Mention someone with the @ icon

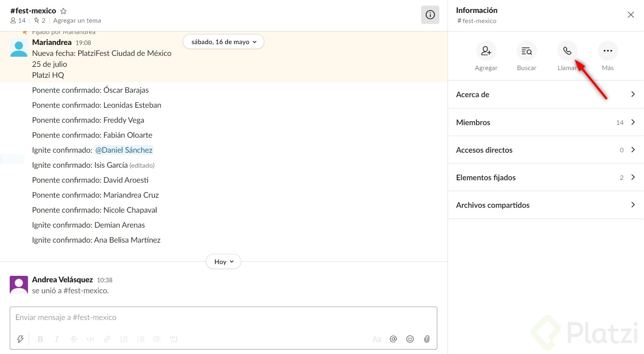[x=393, y=339]
